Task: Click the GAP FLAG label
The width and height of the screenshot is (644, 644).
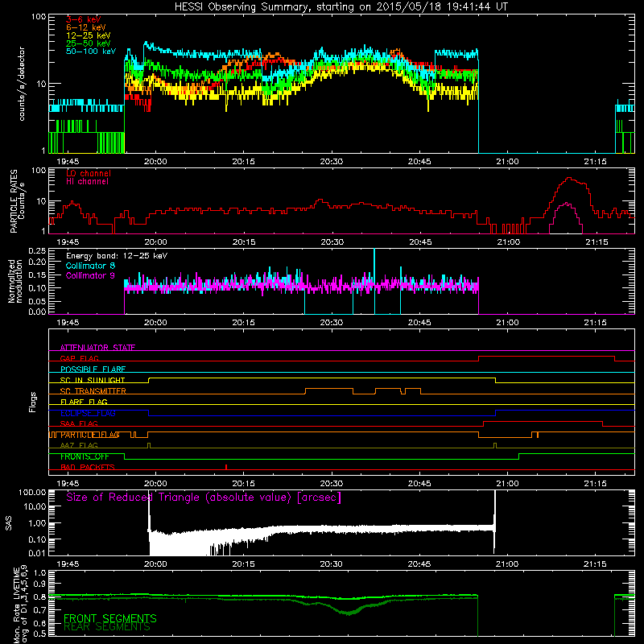Action: (x=79, y=358)
